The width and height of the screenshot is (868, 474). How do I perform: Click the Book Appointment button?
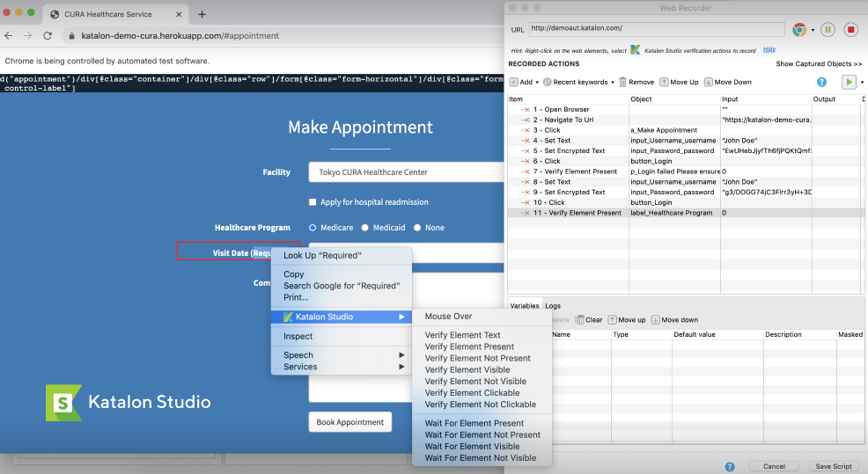click(349, 422)
